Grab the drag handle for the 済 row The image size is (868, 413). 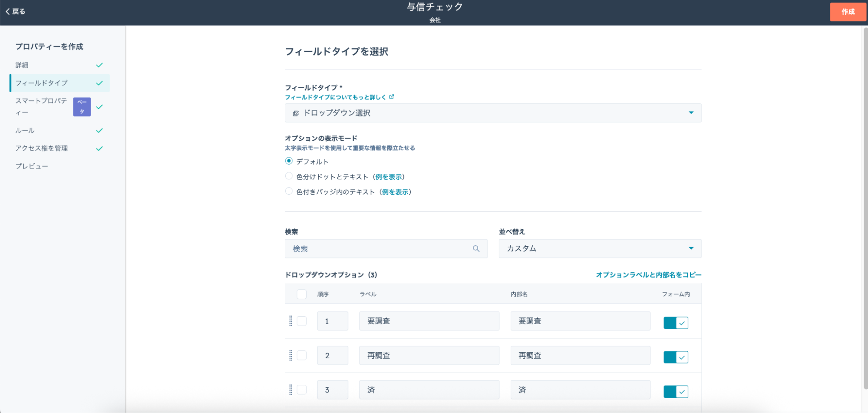290,390
